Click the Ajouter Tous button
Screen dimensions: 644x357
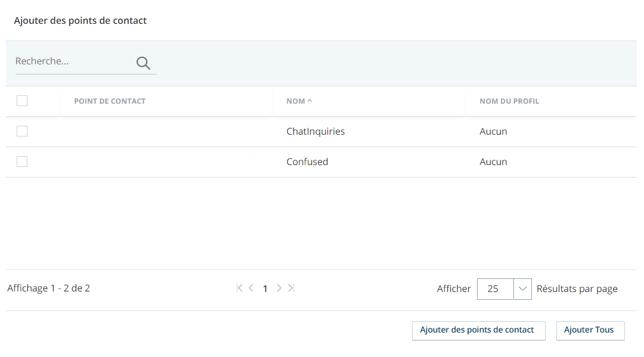pos(590,330)
